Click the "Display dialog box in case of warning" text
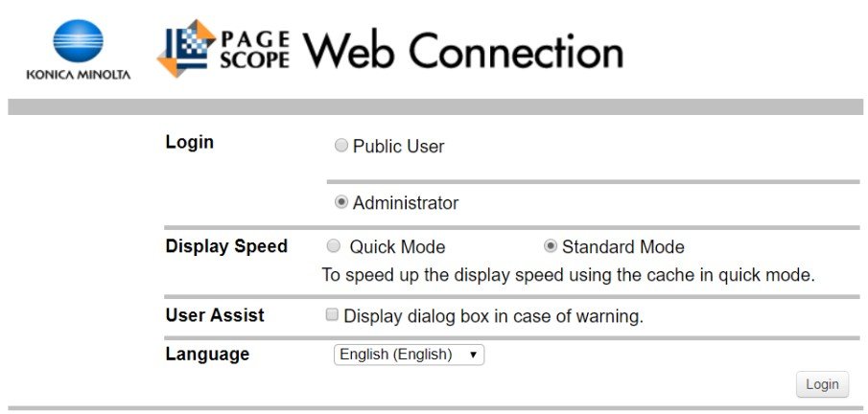The height and width of the screenshot is (414, 868). (493, 315)
